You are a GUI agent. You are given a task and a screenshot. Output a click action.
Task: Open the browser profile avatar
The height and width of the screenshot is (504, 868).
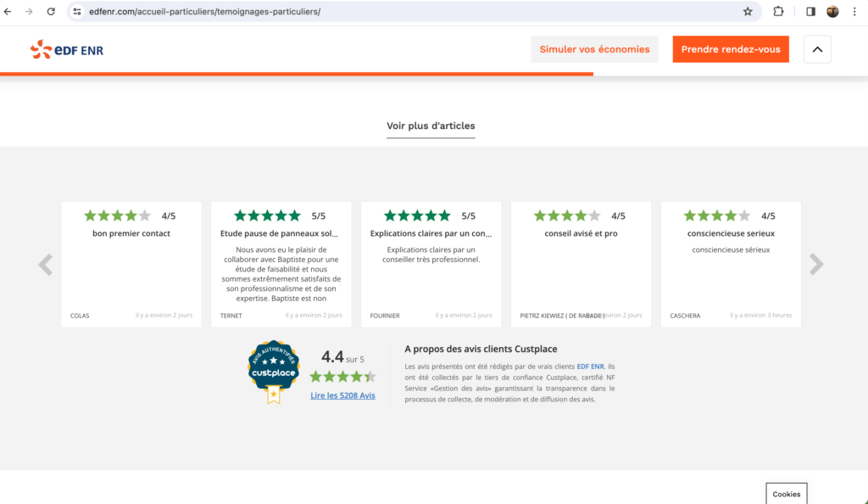832,11
